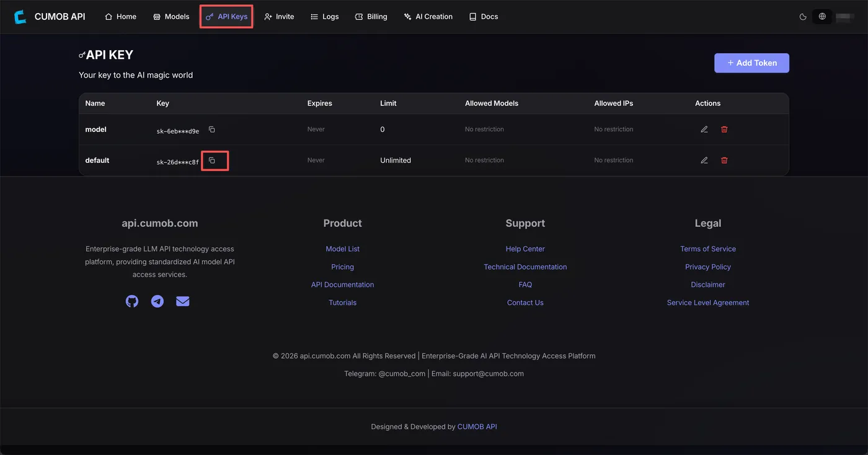Go to the Billing navigation tab

(371, 17)
